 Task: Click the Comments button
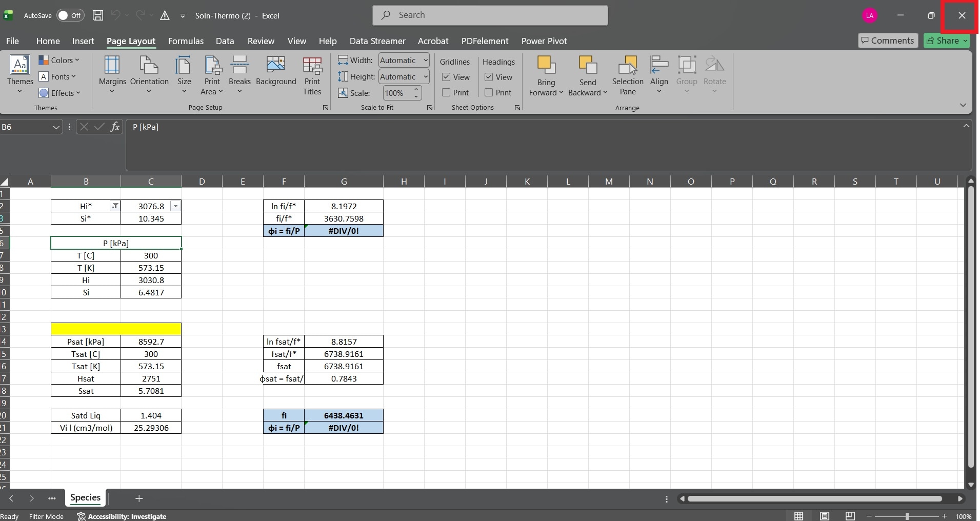pos(887,41)
